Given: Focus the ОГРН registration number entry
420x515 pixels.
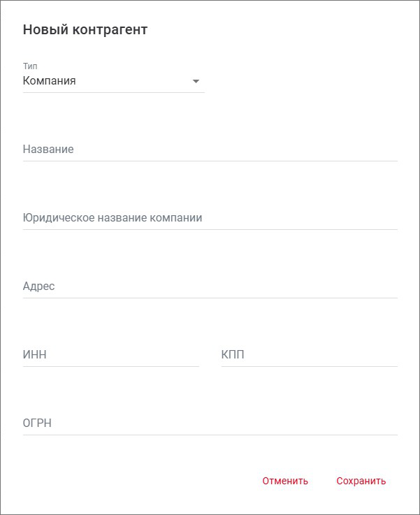Looking at the screenshot, I should pos(210,423).
